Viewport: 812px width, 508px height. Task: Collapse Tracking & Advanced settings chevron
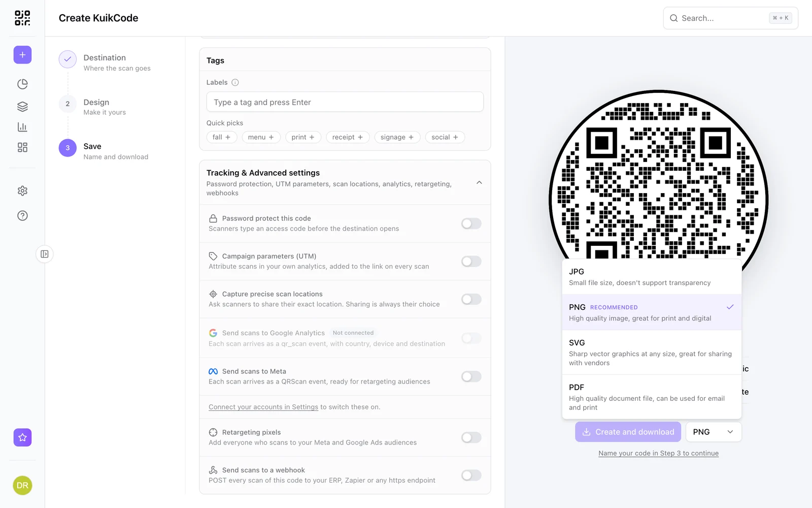coord(479,182)
